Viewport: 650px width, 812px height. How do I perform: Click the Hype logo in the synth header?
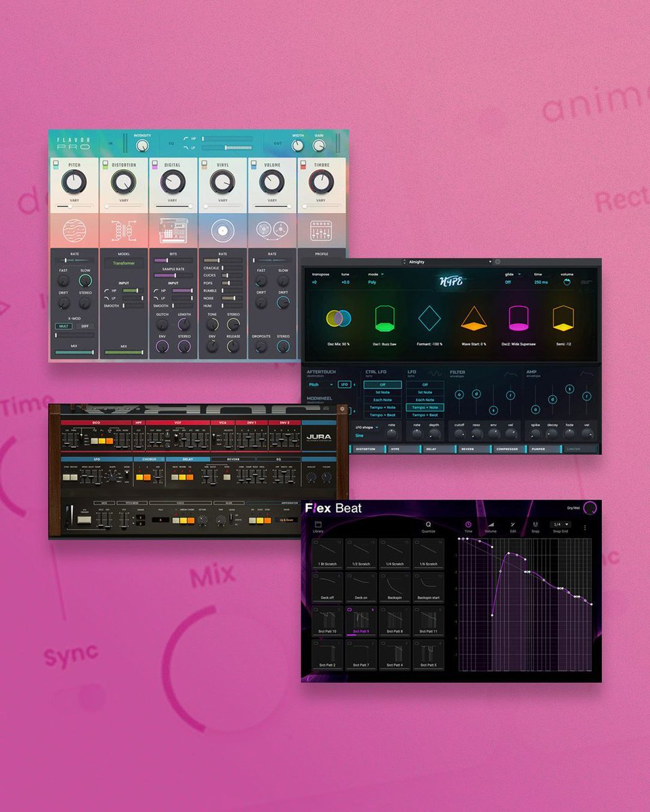[x=452, y=281]
